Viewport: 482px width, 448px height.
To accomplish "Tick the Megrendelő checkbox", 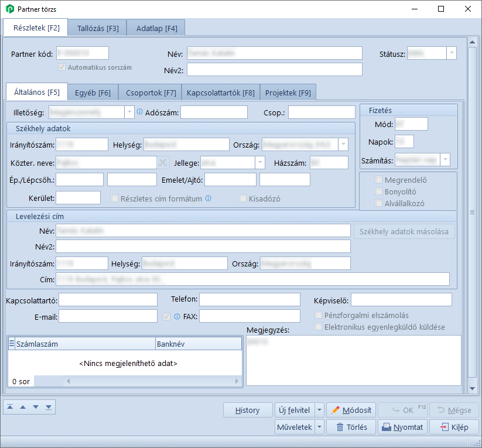I will [x=379, y=180].
